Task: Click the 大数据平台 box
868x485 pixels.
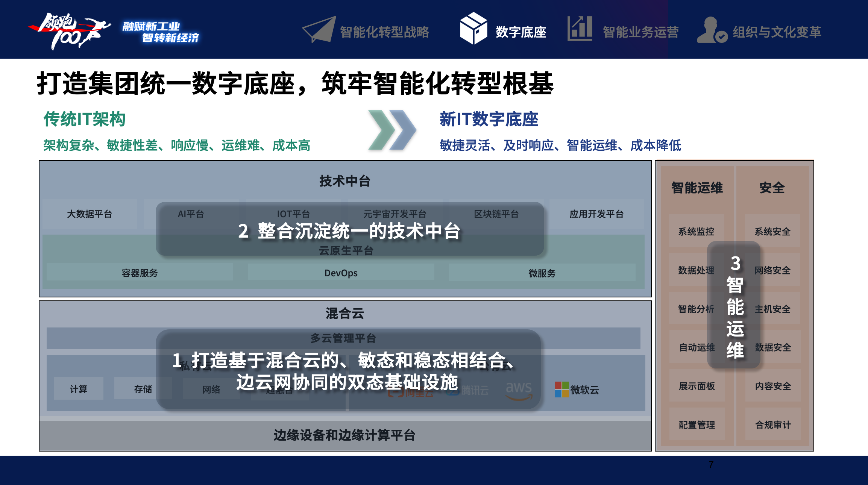Action: tap(90, 214)
